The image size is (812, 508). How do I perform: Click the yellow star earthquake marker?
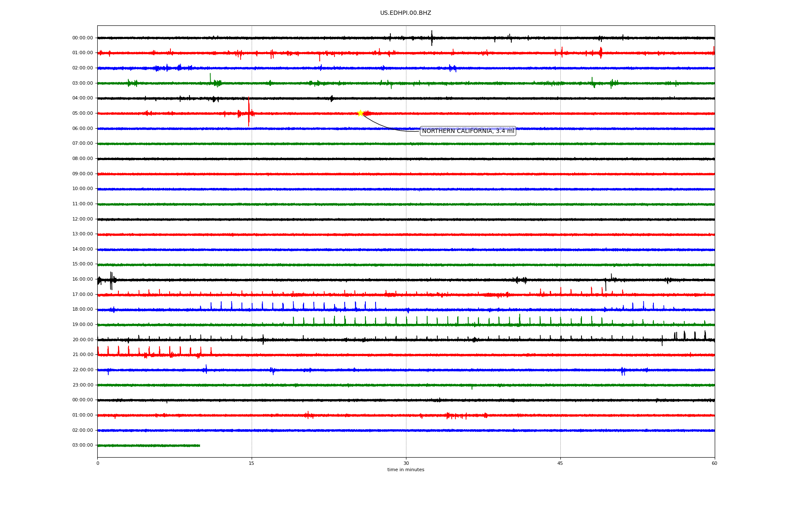pos(360,113)
